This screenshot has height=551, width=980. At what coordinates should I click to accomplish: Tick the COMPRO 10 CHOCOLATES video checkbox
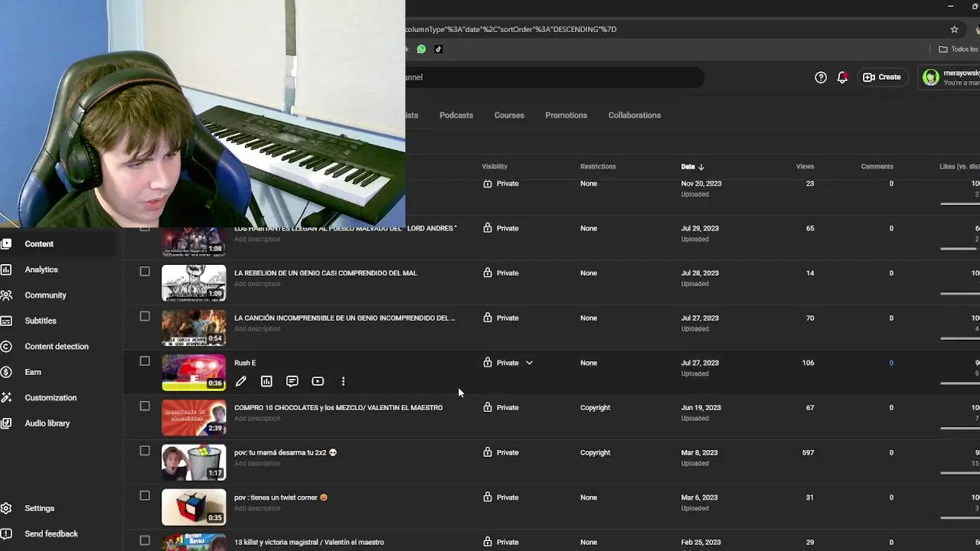click(x=145, y=406)
